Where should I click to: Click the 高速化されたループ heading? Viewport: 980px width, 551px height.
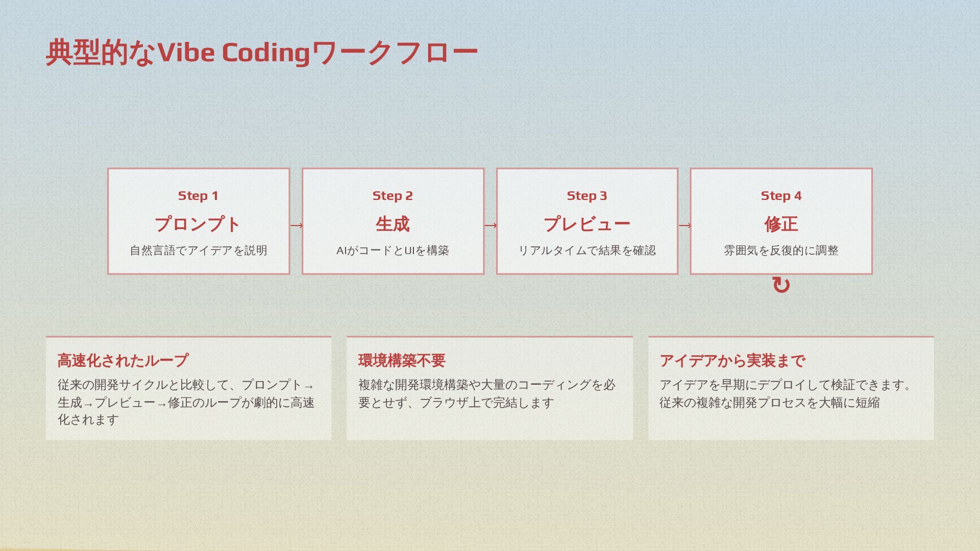122,361
